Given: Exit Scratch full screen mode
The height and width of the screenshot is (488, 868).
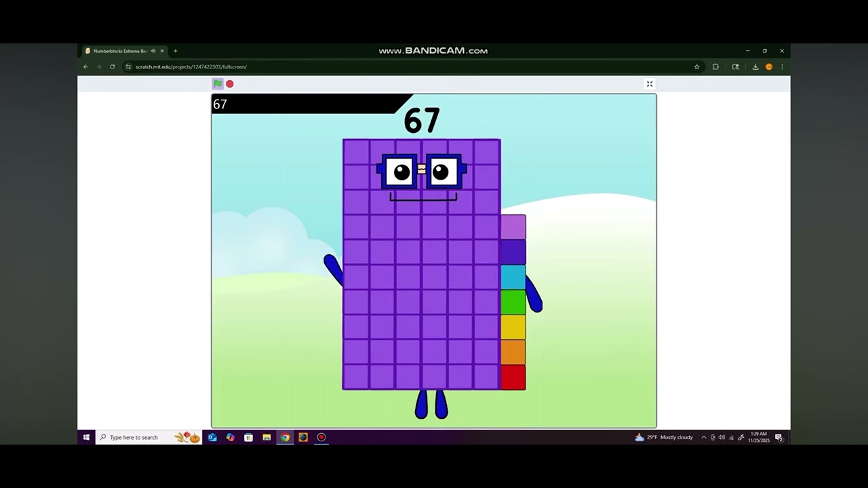Looking at the screenshot, I should click(650, 84).
